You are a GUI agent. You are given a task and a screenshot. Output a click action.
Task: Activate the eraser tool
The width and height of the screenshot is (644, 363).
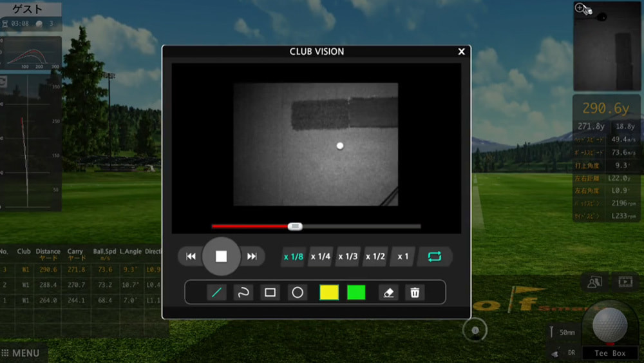(388, 293)
